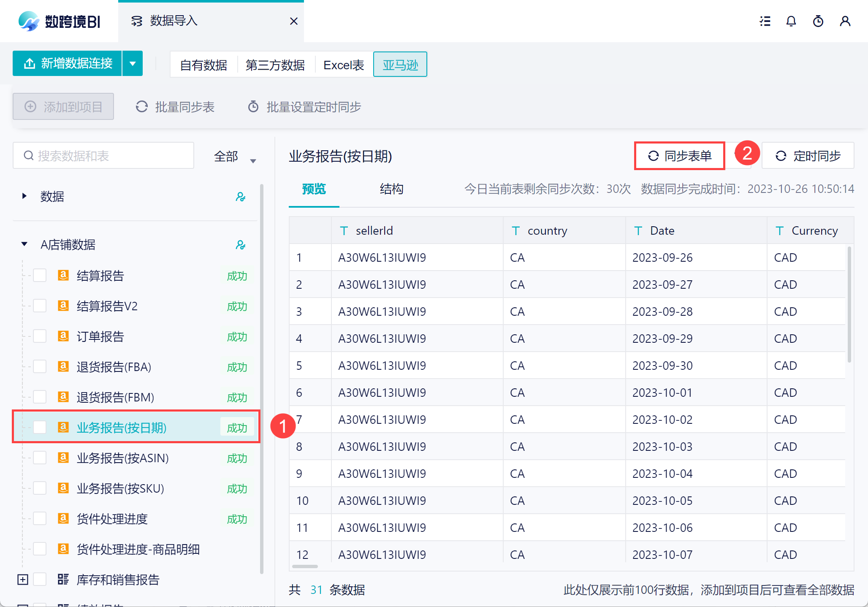Click the 定时同步 button
868x607 pixels.
pos(808,156)
